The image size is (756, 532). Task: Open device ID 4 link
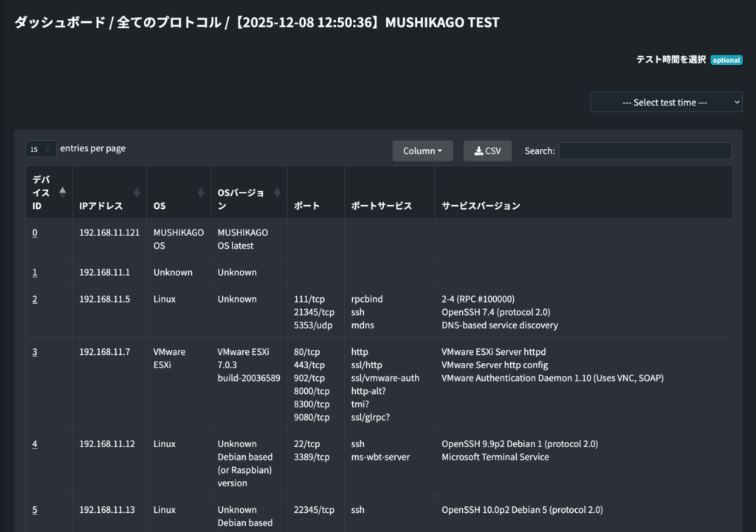tap(35, 444)
